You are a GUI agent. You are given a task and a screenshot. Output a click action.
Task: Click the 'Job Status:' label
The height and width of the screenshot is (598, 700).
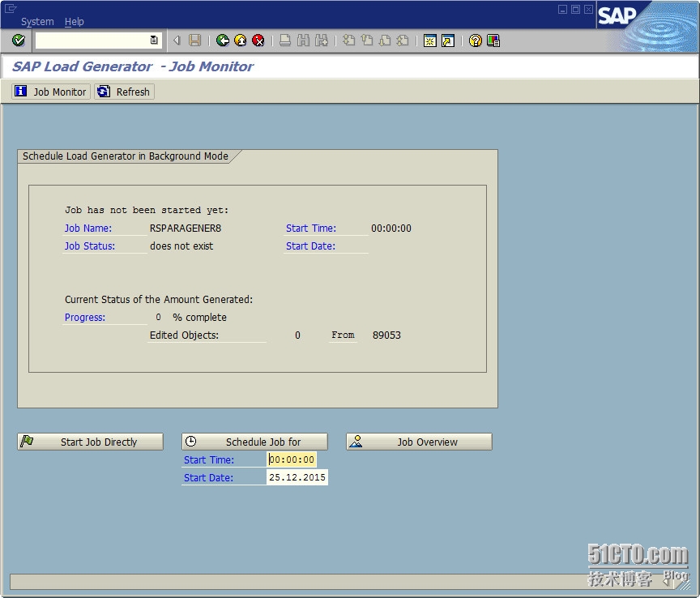[90, 246]
